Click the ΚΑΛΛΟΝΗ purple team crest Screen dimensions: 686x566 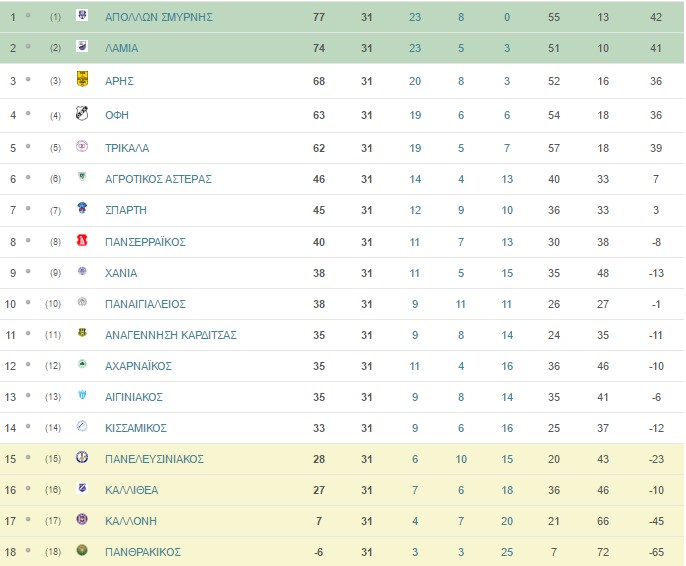tap(82, 519)
